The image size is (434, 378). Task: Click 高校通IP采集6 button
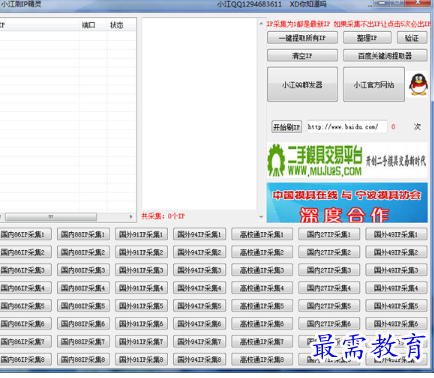point(262,323)
